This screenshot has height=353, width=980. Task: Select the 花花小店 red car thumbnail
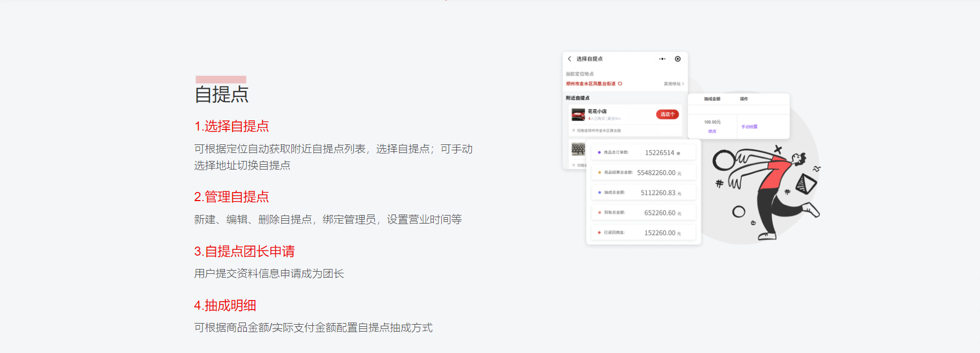[x=578, y=114]
